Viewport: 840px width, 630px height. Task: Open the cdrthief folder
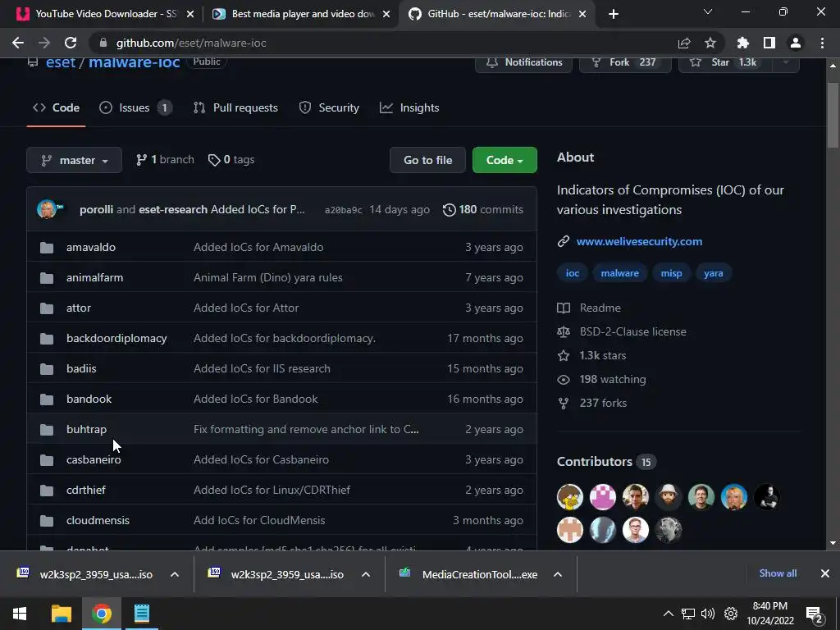coord(85,491)
